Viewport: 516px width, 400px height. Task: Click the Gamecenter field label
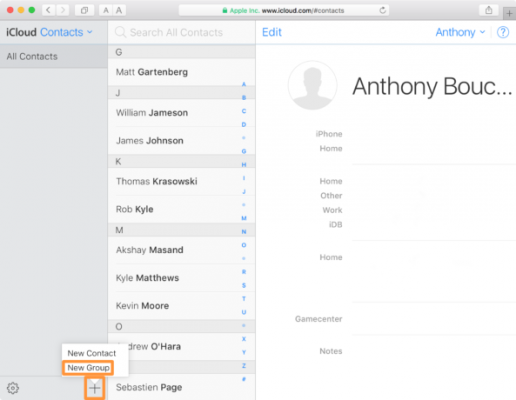(x=319, y=319)
